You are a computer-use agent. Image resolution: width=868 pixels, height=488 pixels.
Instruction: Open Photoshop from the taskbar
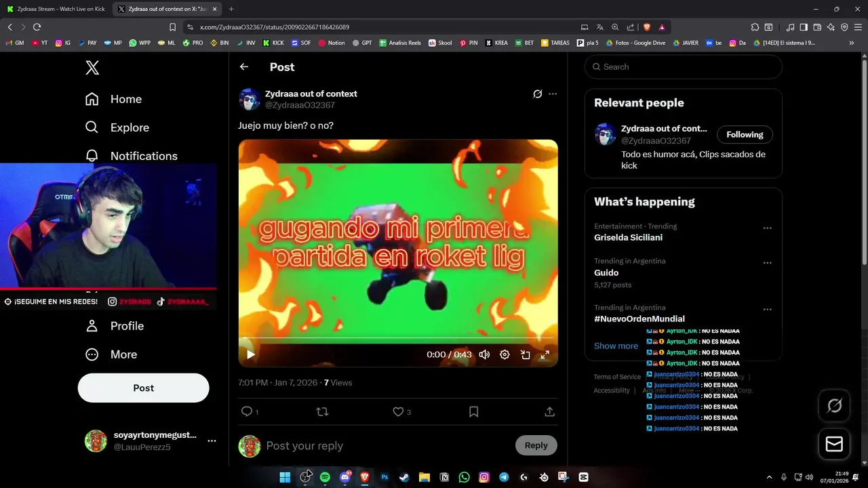click(384, 477)
